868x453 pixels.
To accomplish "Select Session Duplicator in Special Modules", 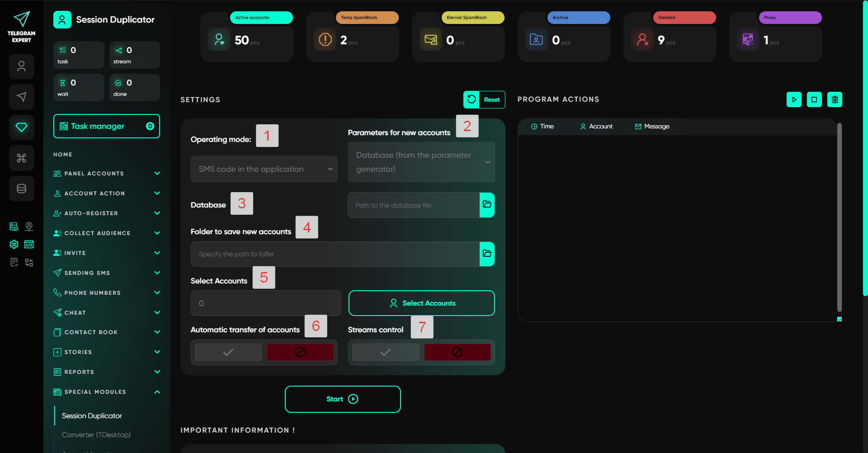I will coord(92,416).
